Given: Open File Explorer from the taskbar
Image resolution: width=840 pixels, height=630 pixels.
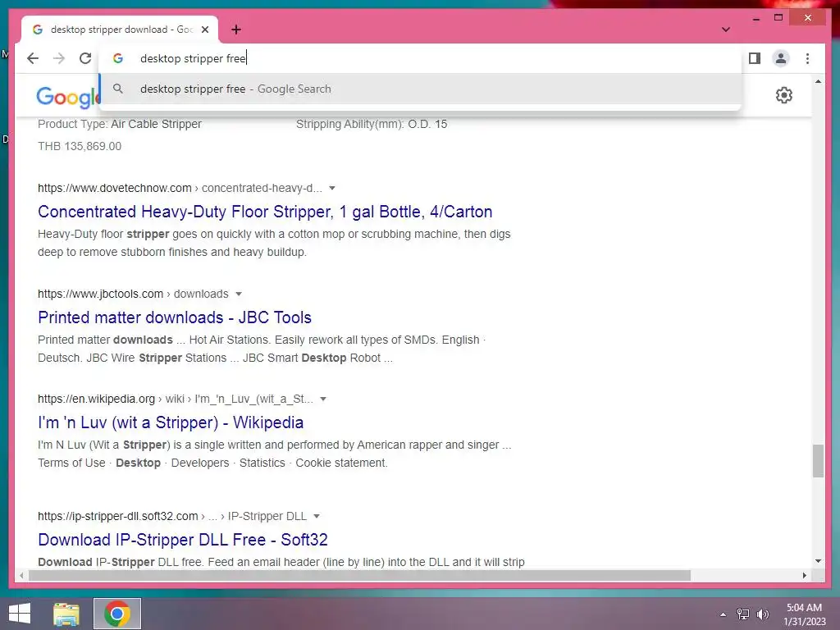Looking at the screenshot, I should tap(66, 614).
